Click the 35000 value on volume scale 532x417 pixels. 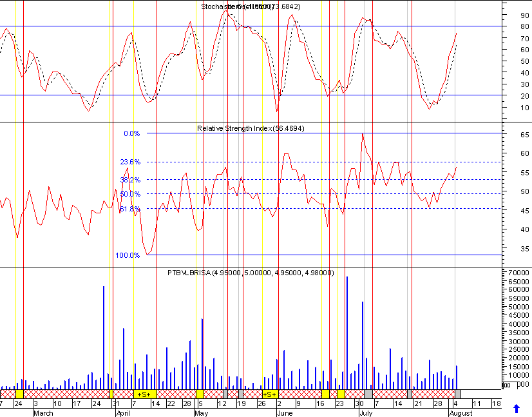[518, 333]
